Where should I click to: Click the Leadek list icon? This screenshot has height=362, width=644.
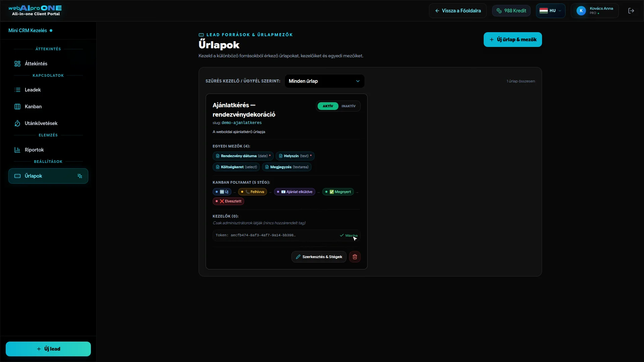coord(17,90)
